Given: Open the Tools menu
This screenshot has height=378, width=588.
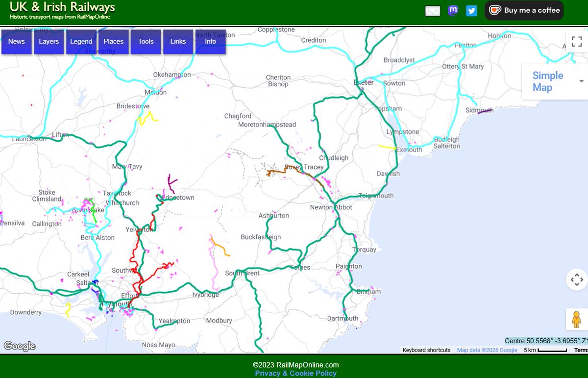Looking at the screenshot, I should [x=146, y=42].
